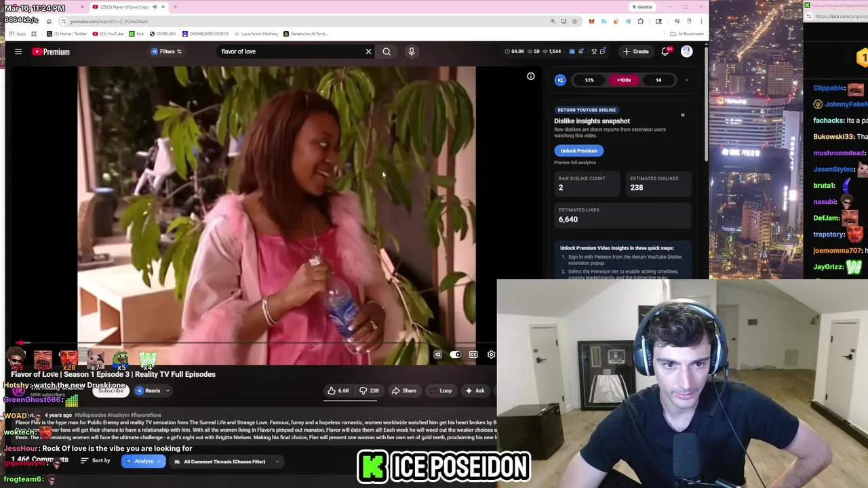Click the Subscribe button
The image size is (868, 488).
point(111,390)
